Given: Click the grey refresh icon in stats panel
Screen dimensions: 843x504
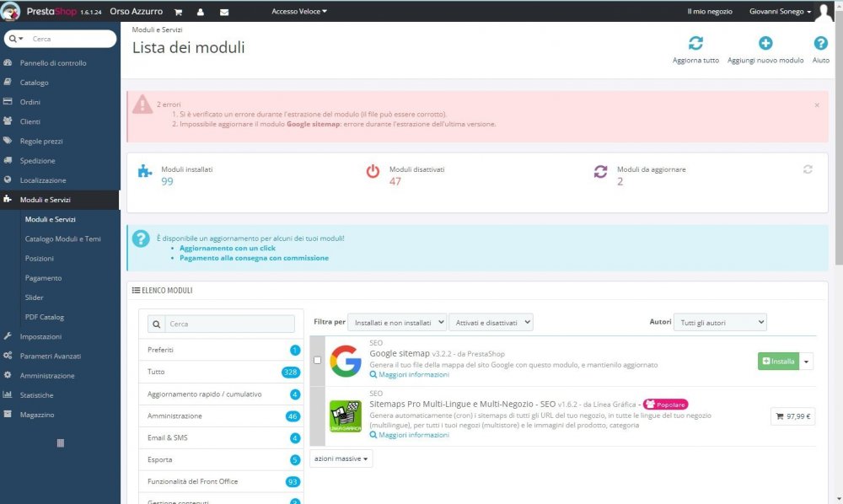Looking at the screenshot, I should (808, 169).
